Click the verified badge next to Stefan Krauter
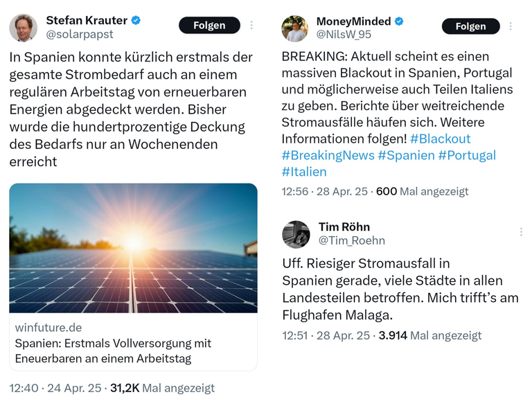The width and height of the screenshot is (532, 406). (x=136, y=20)
